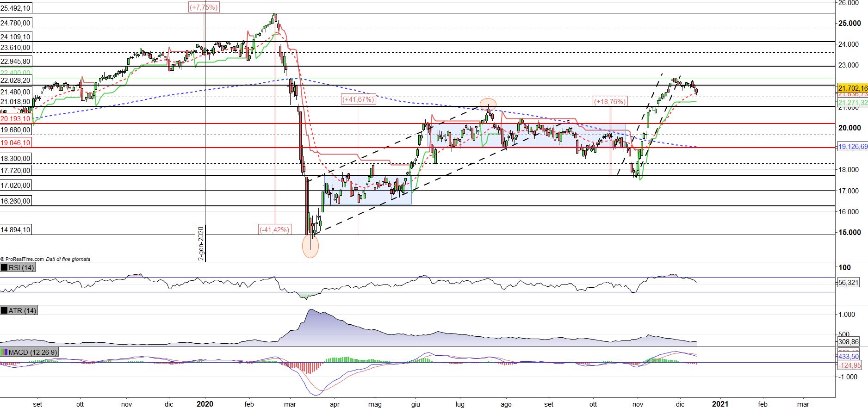Select the red 20.193,10 resistance label
This screenshot has height=408, width=868.
coord(15,119)
